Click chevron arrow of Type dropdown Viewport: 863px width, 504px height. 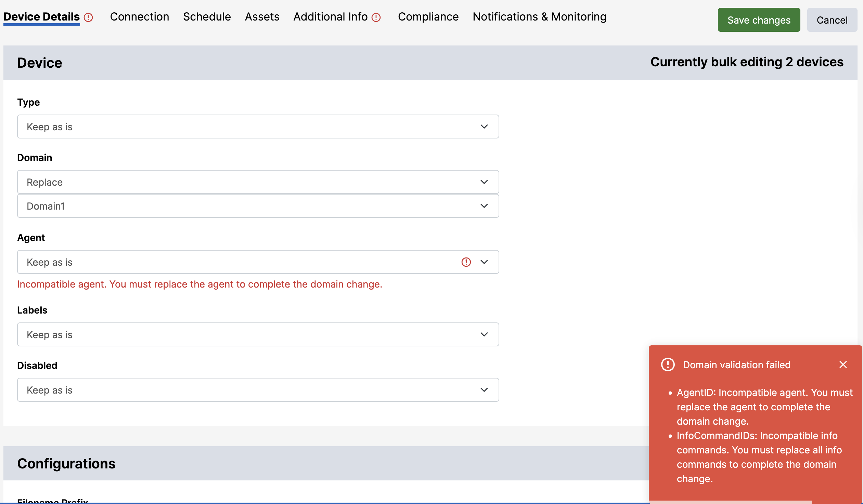(484, 127)
